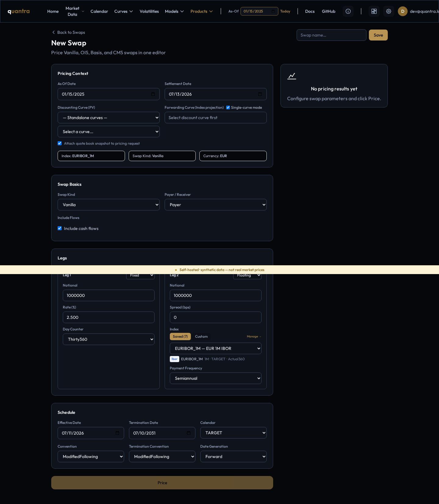
Task: Click the synthetic data notice banner text
Action: [x=222, y=270]
